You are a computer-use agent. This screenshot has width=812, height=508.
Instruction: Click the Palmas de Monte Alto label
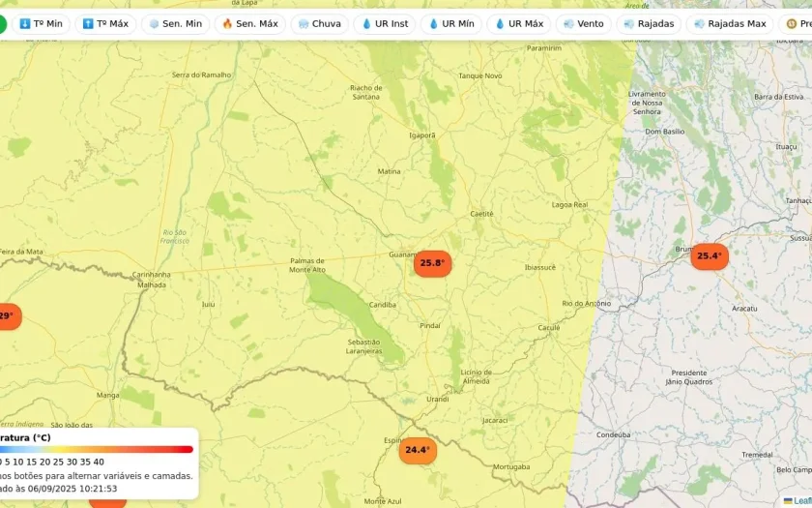(307, 265)
